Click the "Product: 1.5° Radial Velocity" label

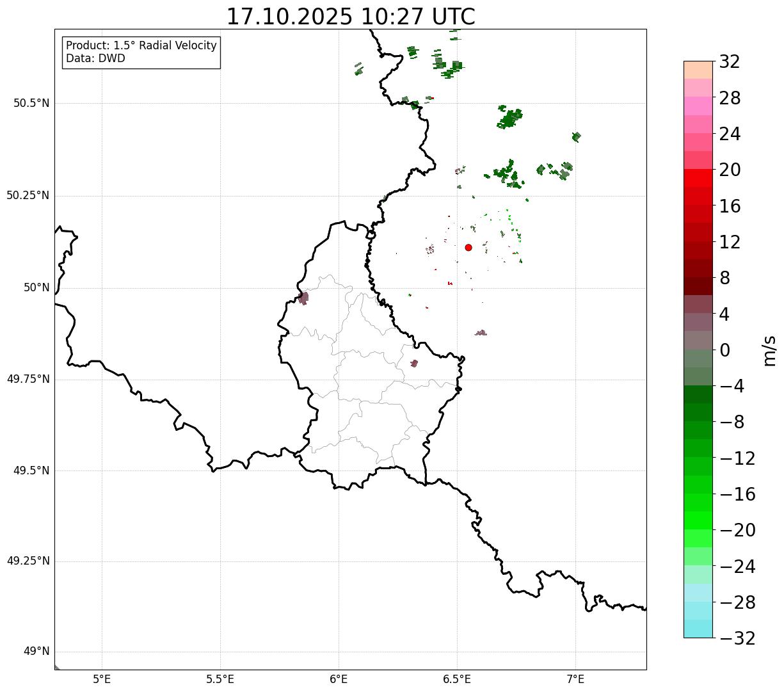click(x=141, y=46)
